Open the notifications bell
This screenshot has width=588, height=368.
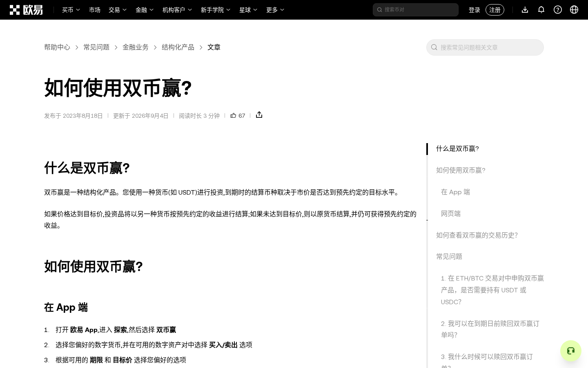[x=541, y=10]
